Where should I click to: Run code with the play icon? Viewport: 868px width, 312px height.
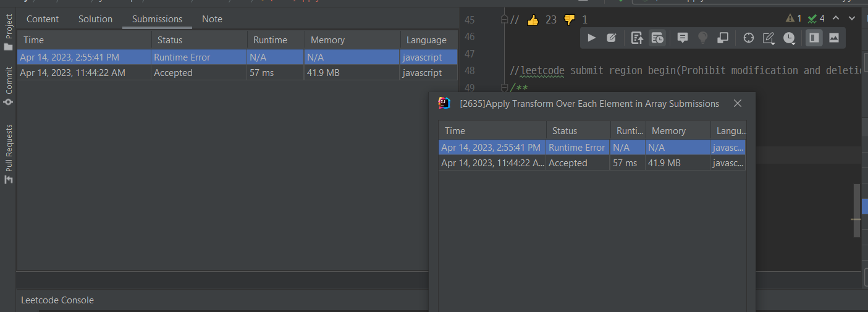(591, 38)
